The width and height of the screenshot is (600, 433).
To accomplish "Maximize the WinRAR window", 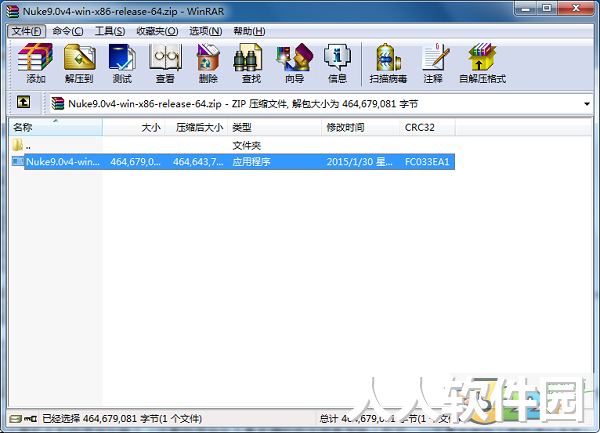I will coord(546,8).
